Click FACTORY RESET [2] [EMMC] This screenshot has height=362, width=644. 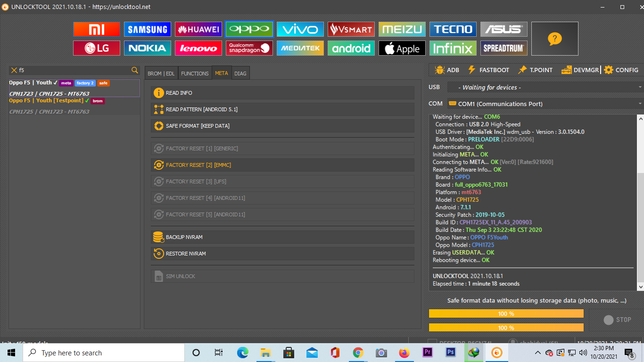tap(282, 165)
